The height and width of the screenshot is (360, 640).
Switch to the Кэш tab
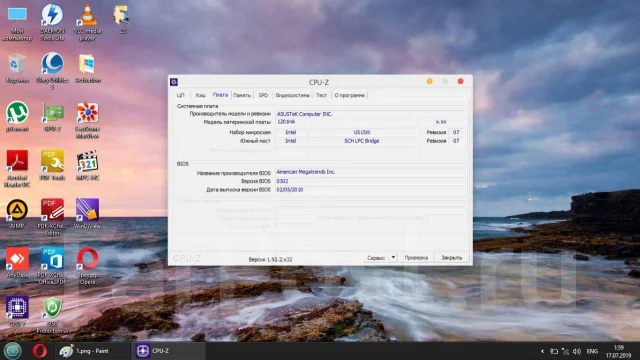coord(200,95)
